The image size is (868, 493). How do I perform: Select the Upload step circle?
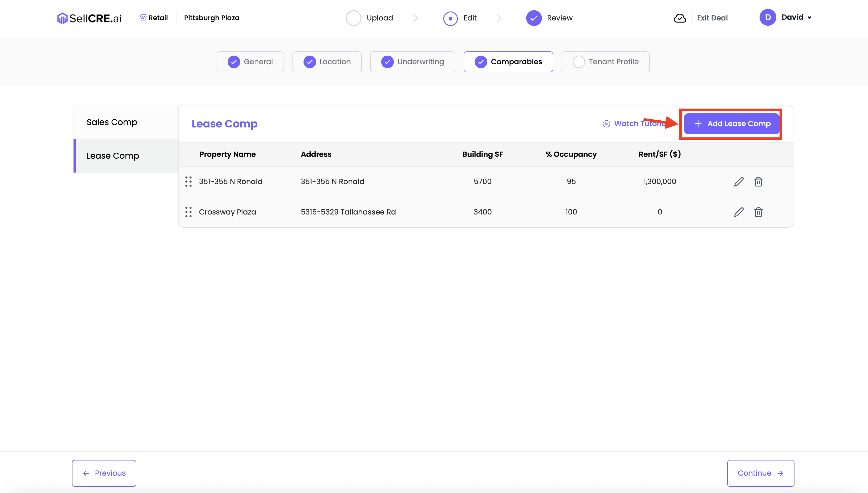click(x=353, y=18)
